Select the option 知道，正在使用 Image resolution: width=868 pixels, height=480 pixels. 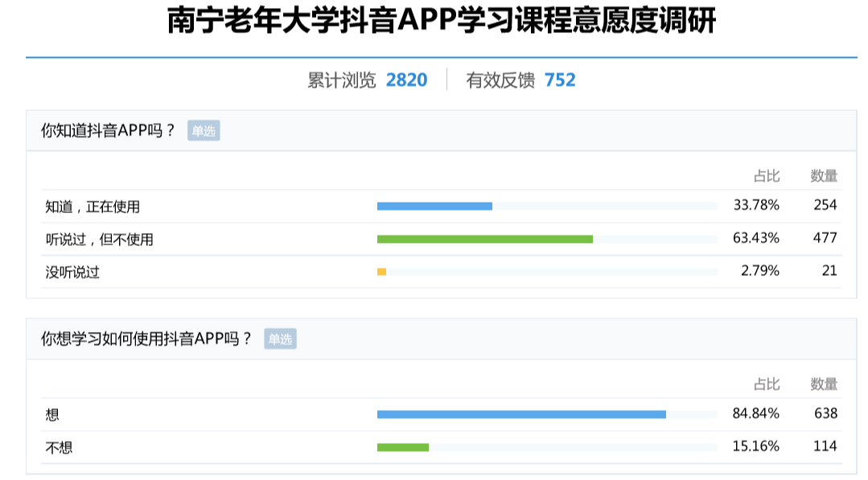[93, 207]
